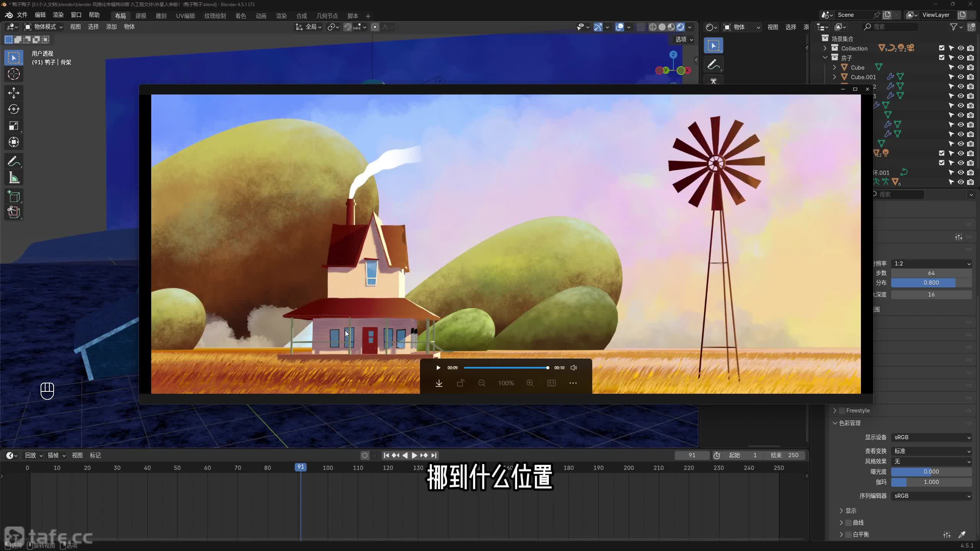Select the Annotate tool in left toolbar
This screenshot has width=980, height=551.
(x=14, y=161)
